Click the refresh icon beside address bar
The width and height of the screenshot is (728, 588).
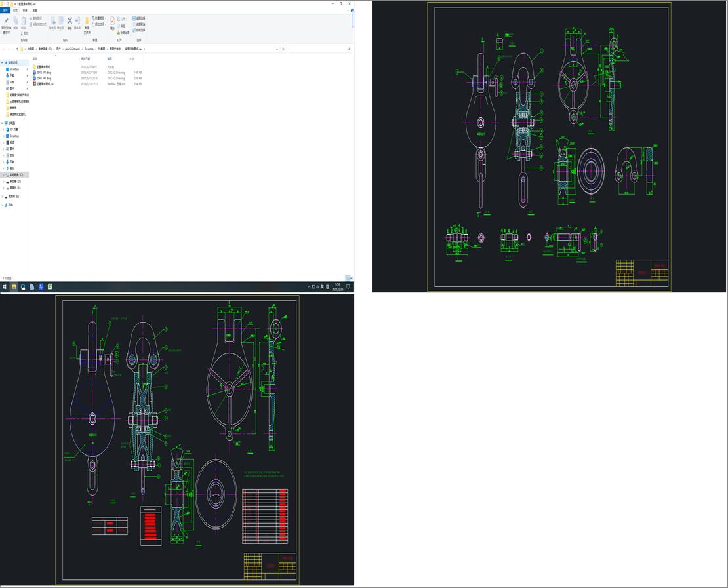(283, 49)
